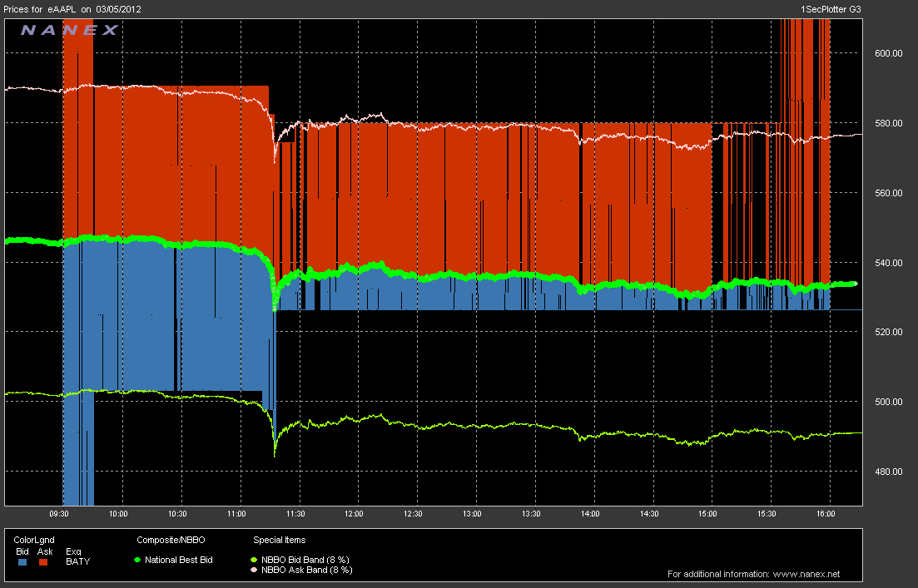
Task: Click the 'Special Items' legend heading
Action: pos(280,540)
